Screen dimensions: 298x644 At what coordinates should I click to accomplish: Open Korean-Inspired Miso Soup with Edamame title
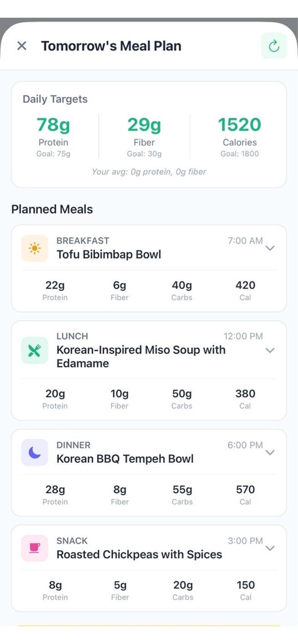pyautogui.click(x=141, y=356)
